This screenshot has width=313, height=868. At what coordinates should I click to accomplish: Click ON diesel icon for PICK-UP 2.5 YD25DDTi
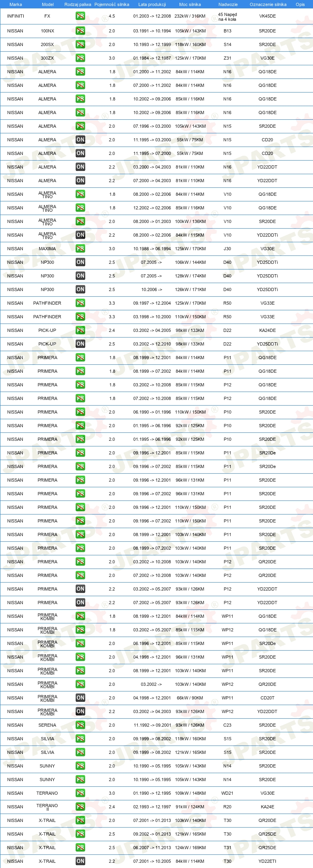pyautogui.click(x=80, y=344)
